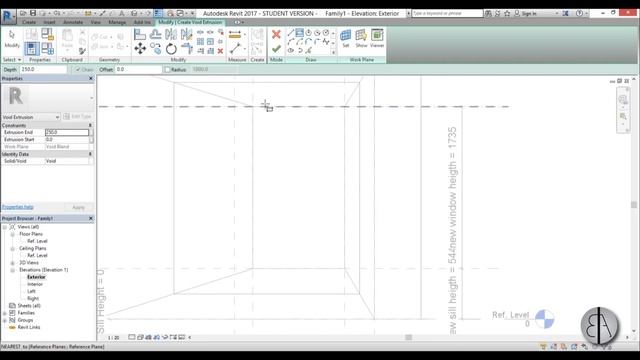
Task: Close the Project Browser panel
Action: coord(91,218)
